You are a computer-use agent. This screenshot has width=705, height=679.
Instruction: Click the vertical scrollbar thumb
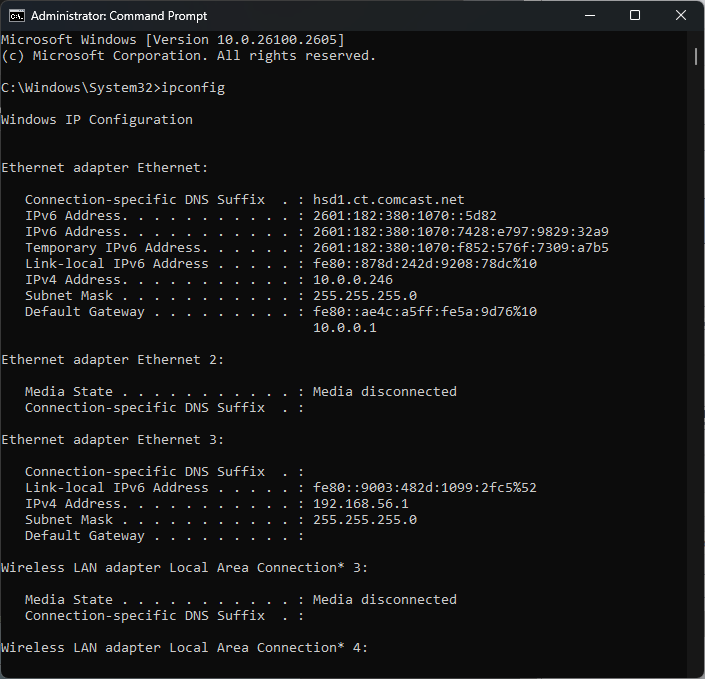pyautogui.click(x=696, y=56)
